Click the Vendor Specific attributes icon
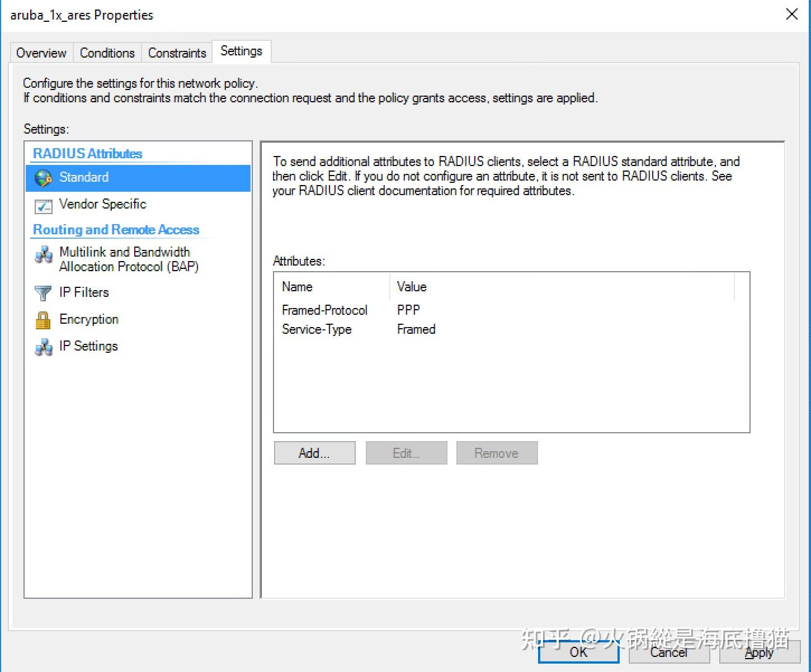The image size is (811, 672). pos(43,206)
